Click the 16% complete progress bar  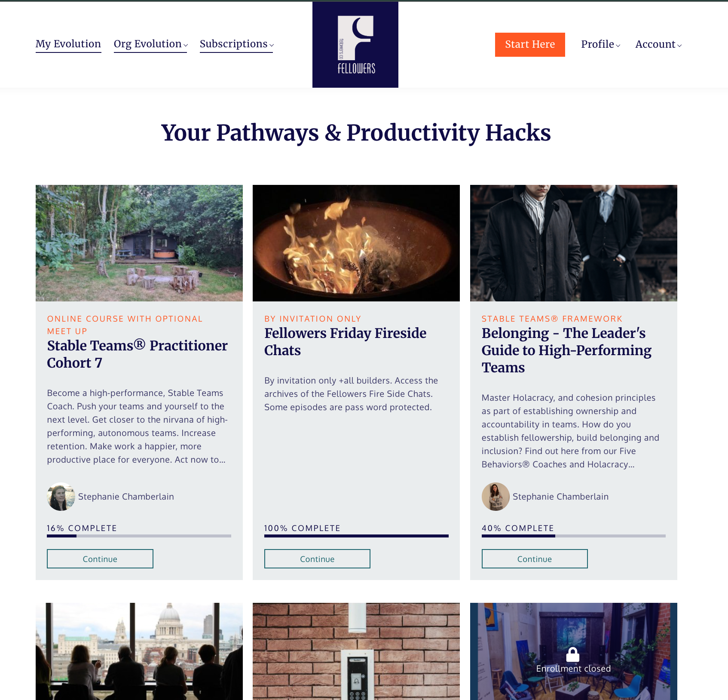click(139, 536)
